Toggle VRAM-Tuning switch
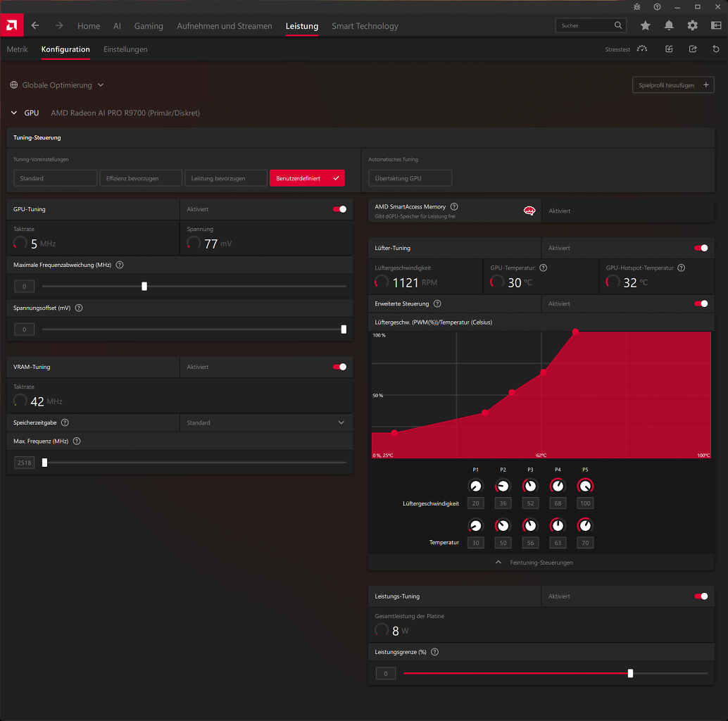The image size is (728, 721). click(339, 367)
